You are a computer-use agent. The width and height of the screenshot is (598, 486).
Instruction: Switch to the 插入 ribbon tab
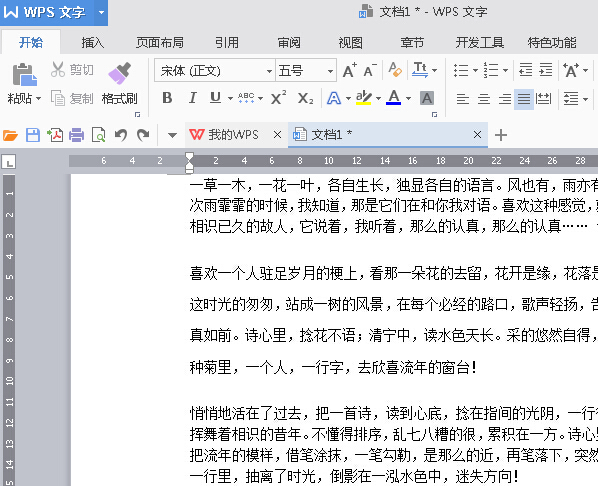[x=93, y=42]
